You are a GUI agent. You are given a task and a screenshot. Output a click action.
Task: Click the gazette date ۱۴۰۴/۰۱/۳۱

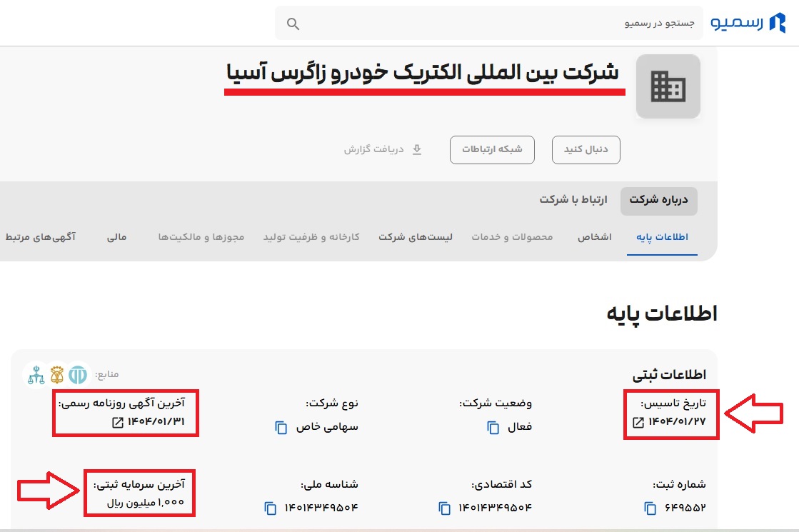(156, 422)
